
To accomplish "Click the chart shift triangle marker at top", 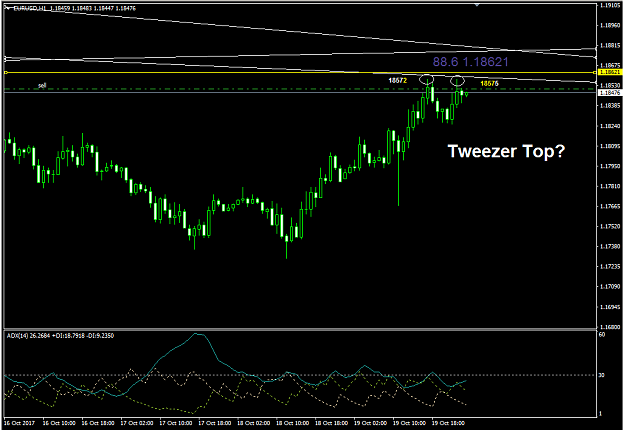I will (x=477, y=5).
